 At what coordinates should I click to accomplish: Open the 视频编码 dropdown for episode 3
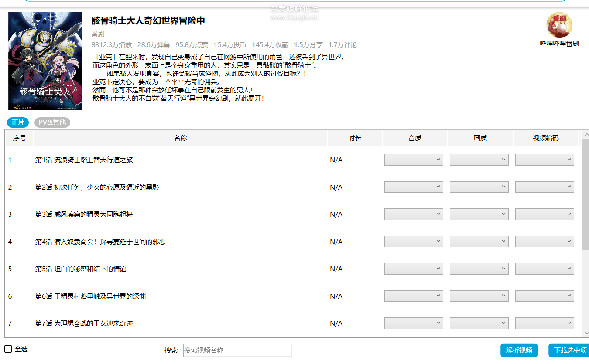click(544, 214)
